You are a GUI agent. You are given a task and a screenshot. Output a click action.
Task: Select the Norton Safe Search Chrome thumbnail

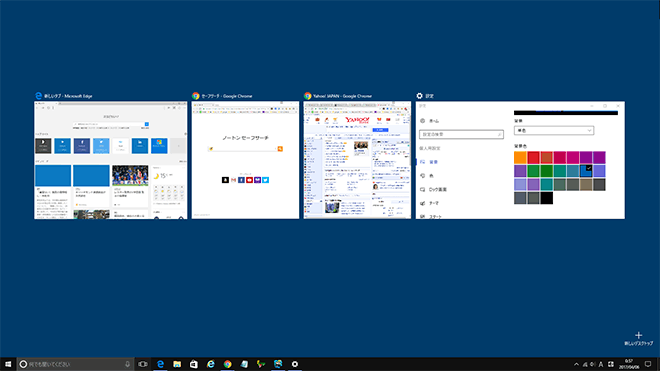[245, 160]
